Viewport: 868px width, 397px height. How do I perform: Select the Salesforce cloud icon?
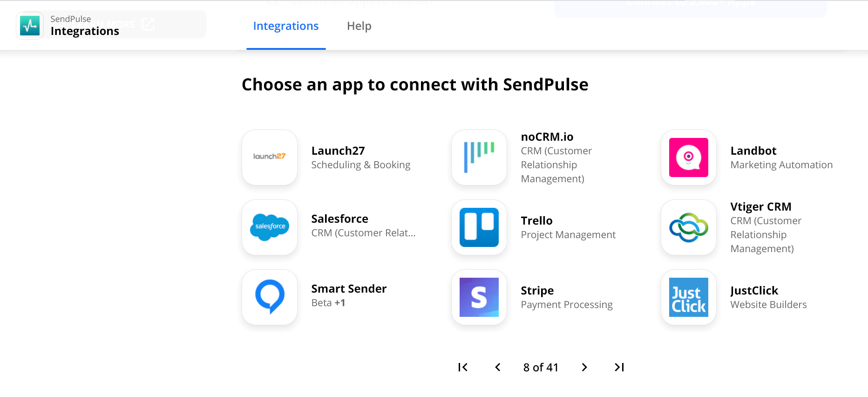pyautogui.click(x=269, y=227)
